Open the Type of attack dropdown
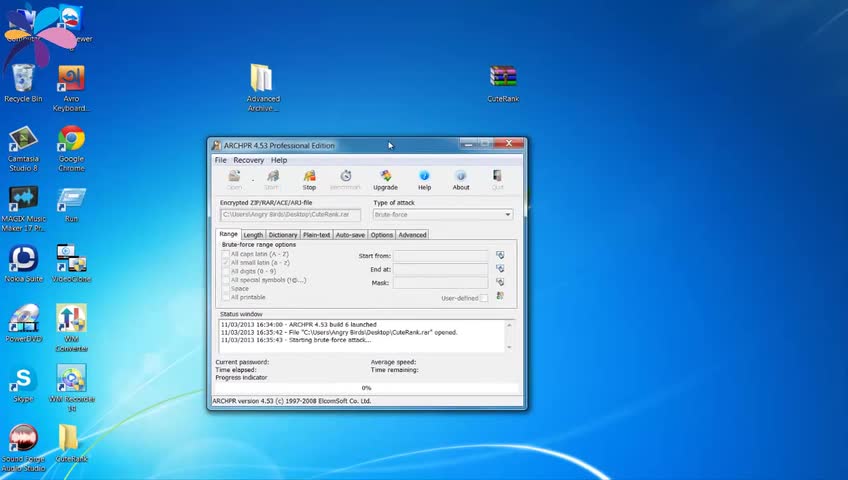Screen dimensions: 848x480 442,215
